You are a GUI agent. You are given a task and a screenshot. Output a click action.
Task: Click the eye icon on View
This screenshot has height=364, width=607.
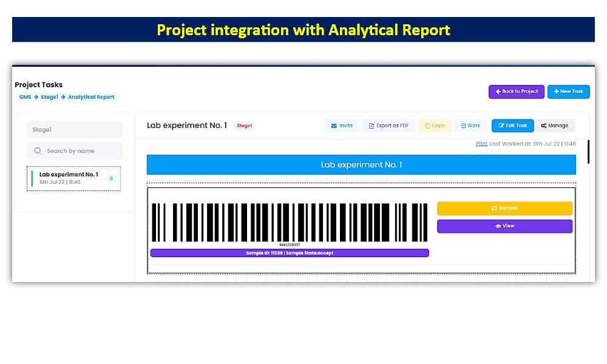pyautogui.click(x=498, y=226)
